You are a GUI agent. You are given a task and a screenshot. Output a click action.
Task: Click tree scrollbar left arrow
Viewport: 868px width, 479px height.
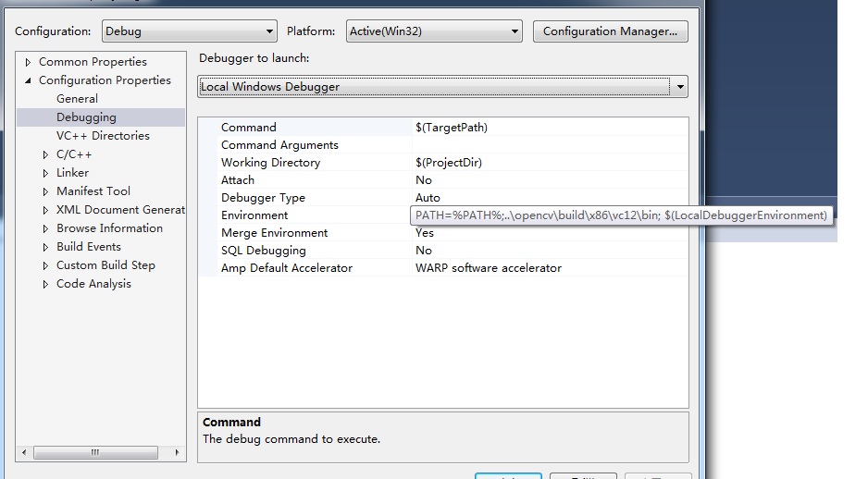[24, 452]
